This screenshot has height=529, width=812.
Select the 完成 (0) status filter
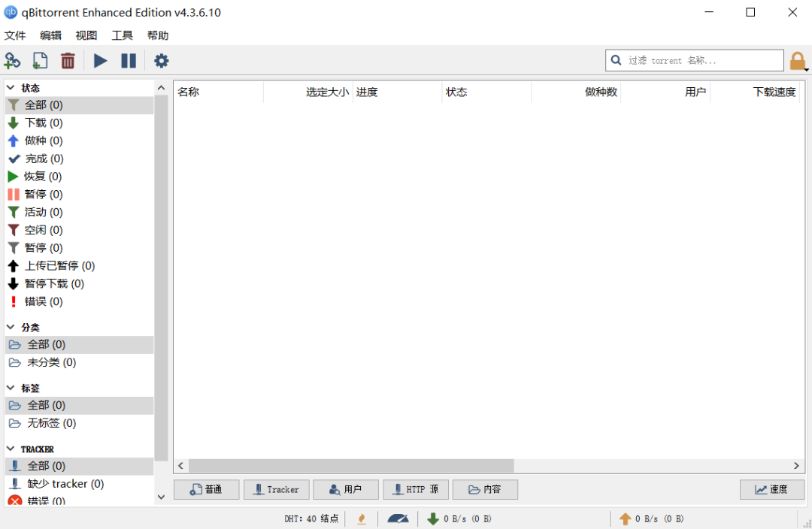click(79, 159)
